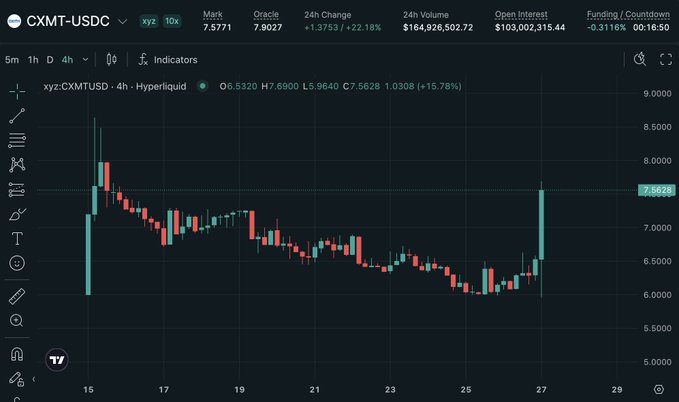Switch to 5m timeframe
The width and height of the screenshot is (679, 402).
click(x=12, y=60)
